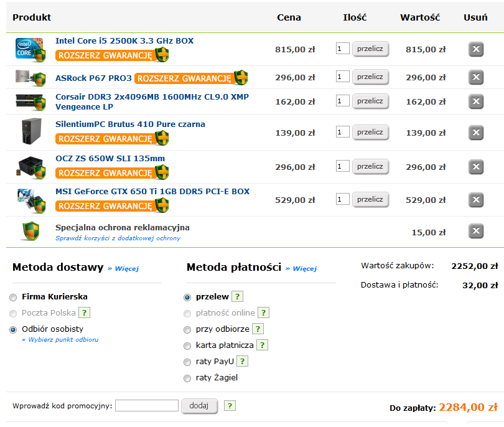Remove ASRock P67 PRO3 from cart
Image resolution: width=504 pixels, height=427 pixels.
(476, 77)
